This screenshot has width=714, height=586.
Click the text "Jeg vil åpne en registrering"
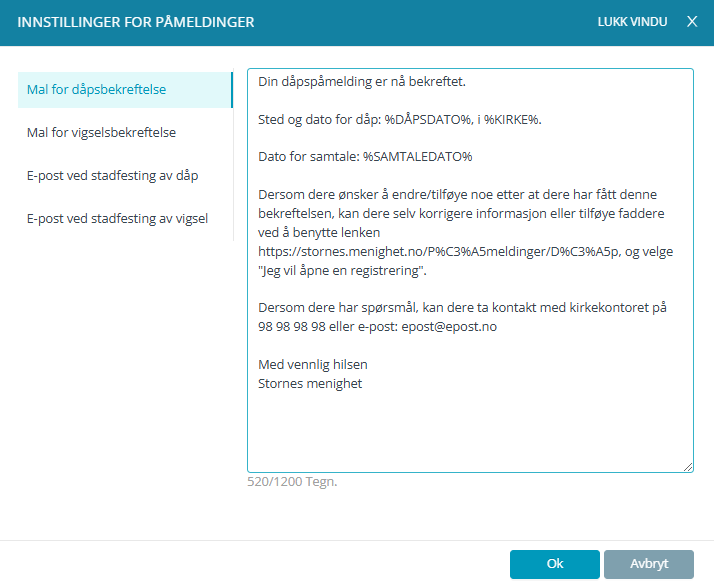click(342, 270)
